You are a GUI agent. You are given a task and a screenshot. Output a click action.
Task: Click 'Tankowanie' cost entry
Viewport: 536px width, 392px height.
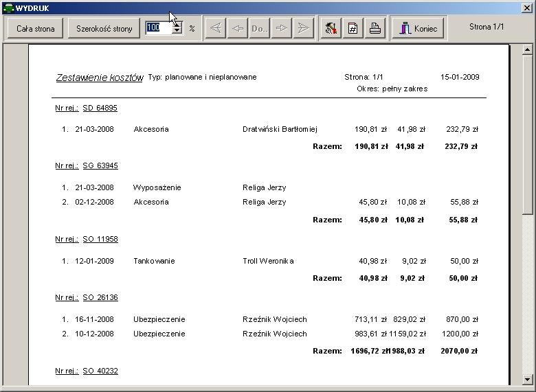point(154,261)
